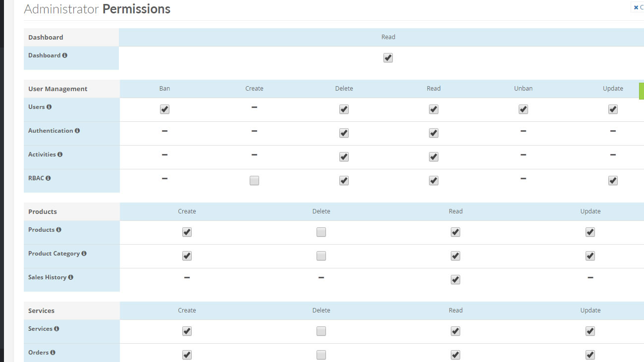Toggle the Product Category Delete checkbox
Viewport: 644px width, 362px height.
(321, 256)
